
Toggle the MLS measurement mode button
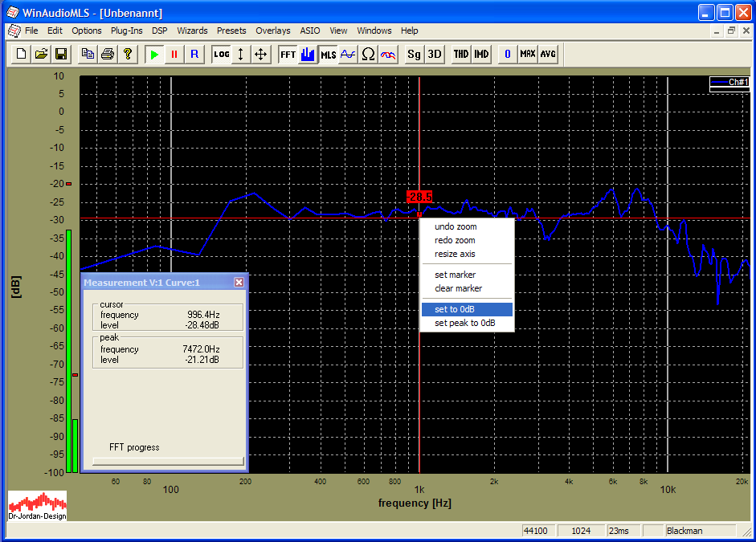click(x=329, y=54)
